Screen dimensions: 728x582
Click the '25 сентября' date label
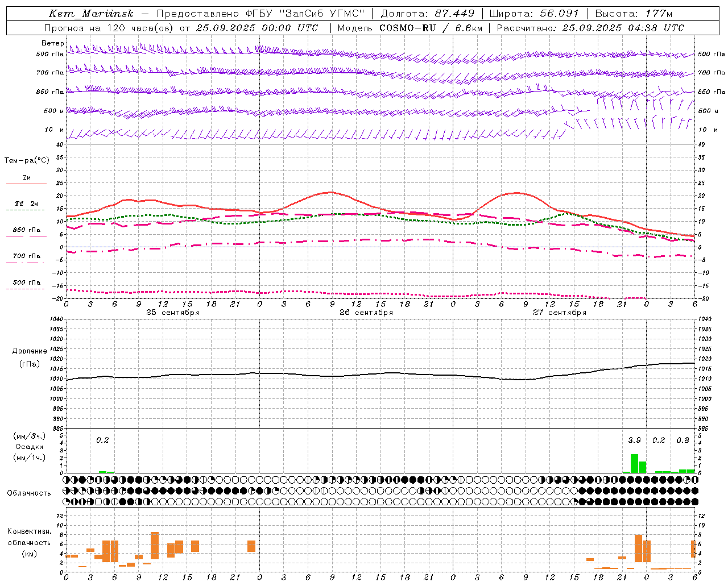tap(172, 313)
